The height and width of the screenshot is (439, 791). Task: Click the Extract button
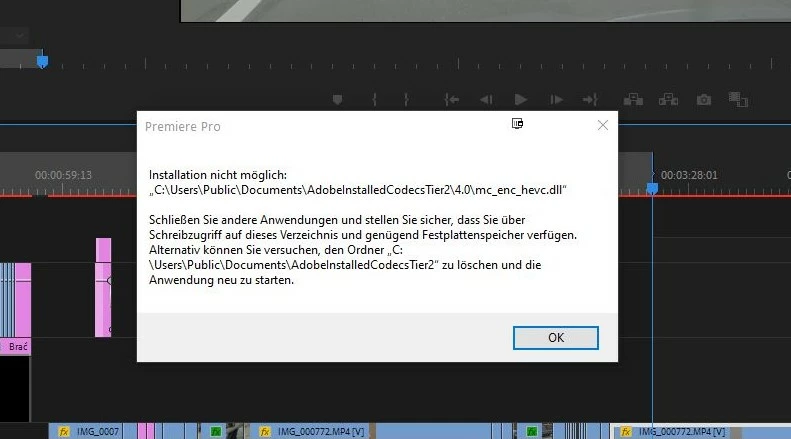(668, 100)
